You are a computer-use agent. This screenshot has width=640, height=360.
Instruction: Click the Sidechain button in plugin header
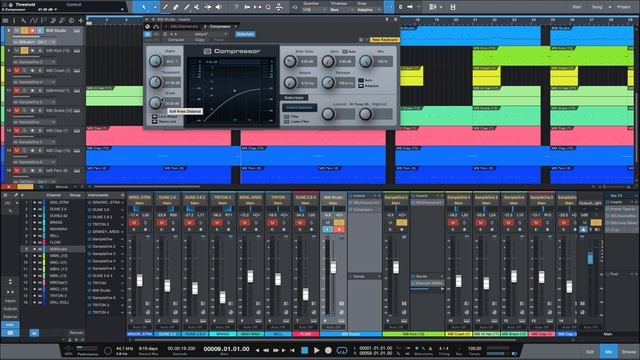coord(245,34)
